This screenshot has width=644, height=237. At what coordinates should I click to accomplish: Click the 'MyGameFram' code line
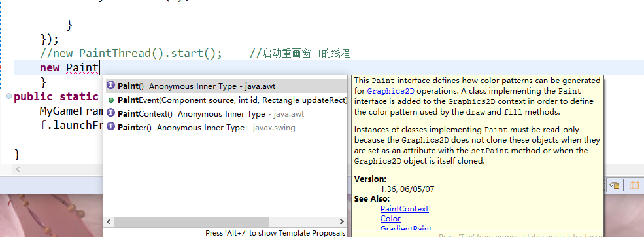coord(71,111)
